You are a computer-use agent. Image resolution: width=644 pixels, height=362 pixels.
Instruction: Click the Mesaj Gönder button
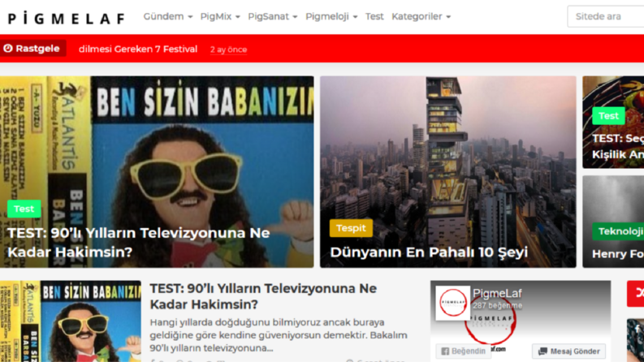(568, 351)
